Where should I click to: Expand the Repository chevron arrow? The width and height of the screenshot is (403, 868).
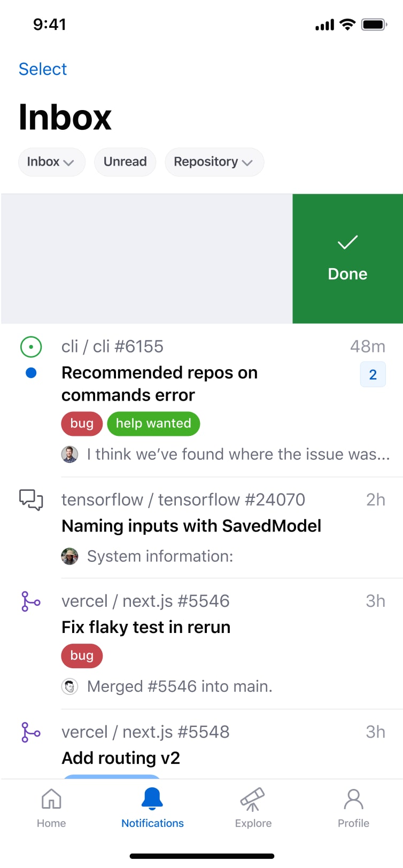pyautogui.click(x=247, y=163)
